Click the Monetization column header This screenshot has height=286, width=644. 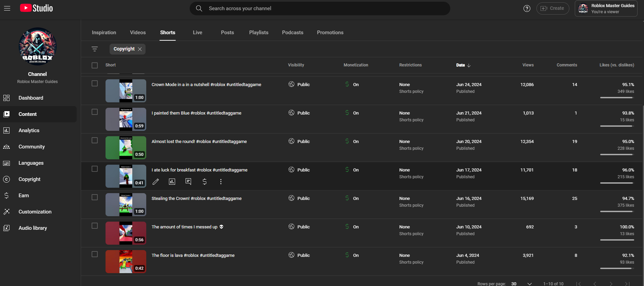[356, 65]
